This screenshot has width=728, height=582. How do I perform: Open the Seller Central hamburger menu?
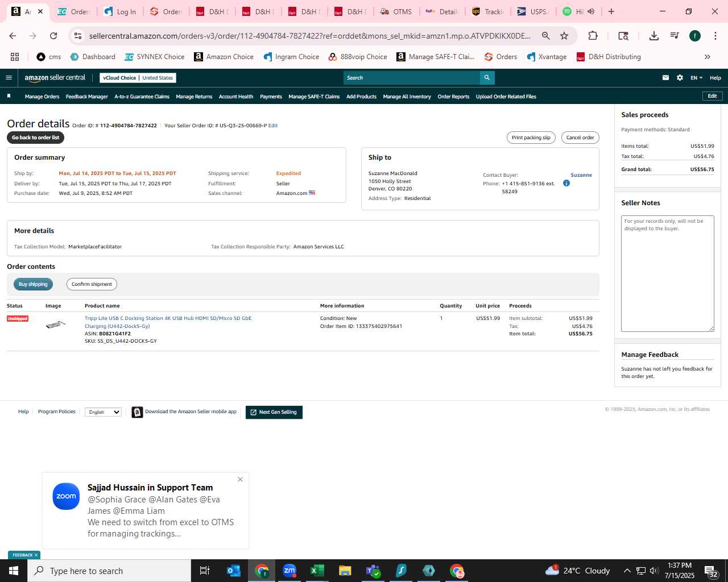[x=9, y=78]
